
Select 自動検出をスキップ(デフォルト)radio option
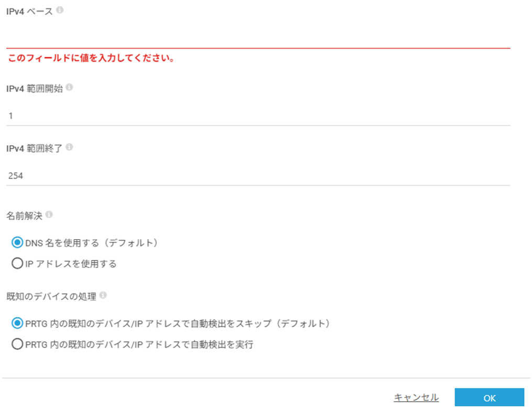tap(17, 324)
